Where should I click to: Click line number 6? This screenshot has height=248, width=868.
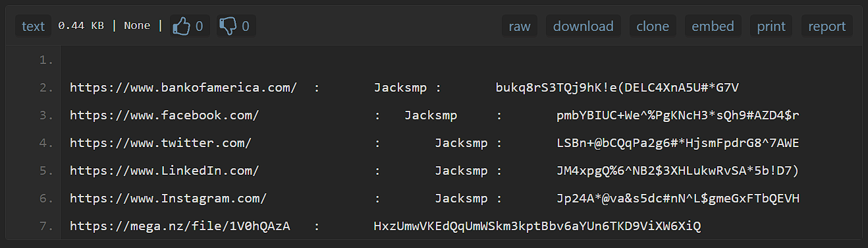pos(45,199)
